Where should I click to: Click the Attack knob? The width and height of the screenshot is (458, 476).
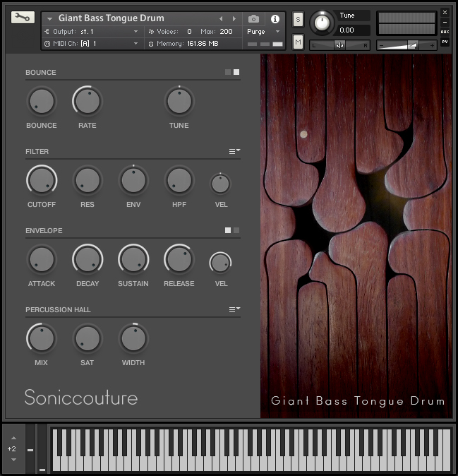tap(42, 260)
